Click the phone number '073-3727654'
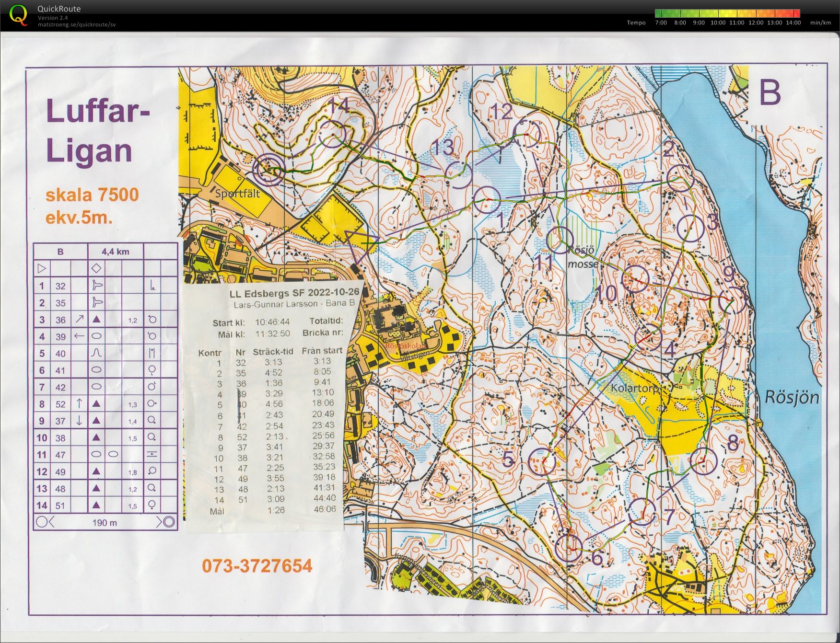 pos(257,566)
